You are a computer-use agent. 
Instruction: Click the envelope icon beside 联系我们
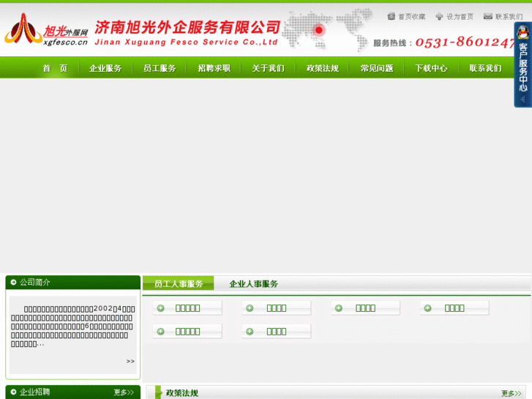pos(488,16)
